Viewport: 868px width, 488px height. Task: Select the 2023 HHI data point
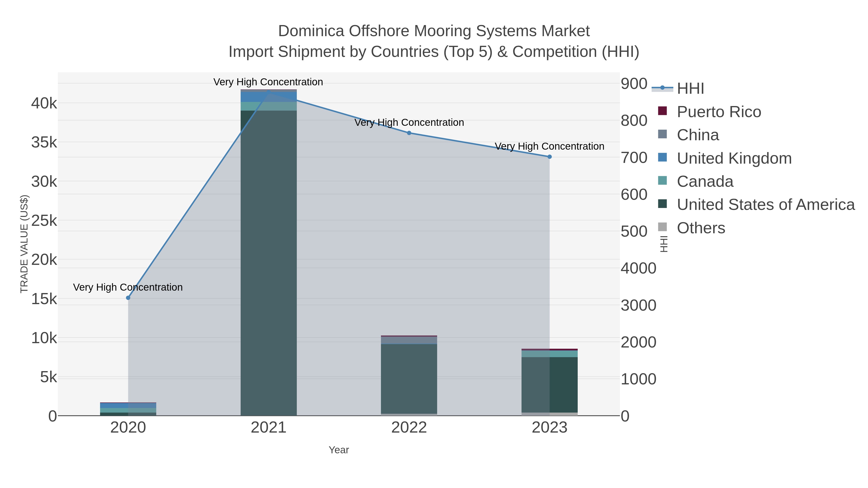click(549, 157)
